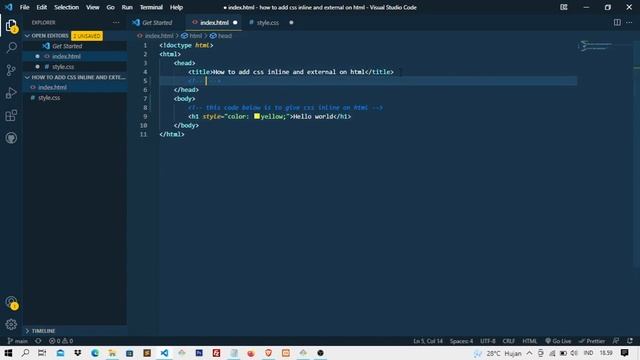This screenshot has width=640, height=360.
Task: Open the Manage gear icon
Action: 11,324
